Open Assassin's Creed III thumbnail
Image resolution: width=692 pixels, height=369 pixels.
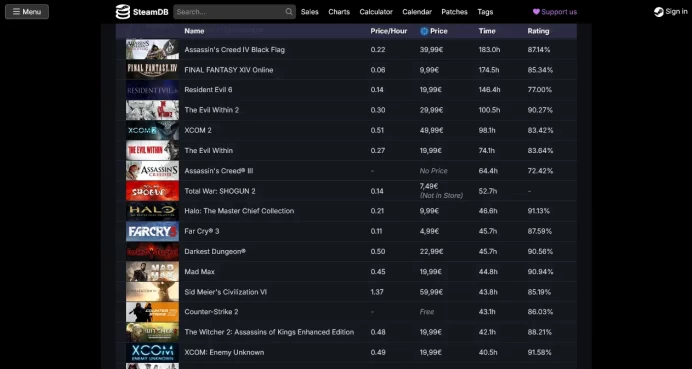pyautogui.click(x=152, y=171)
